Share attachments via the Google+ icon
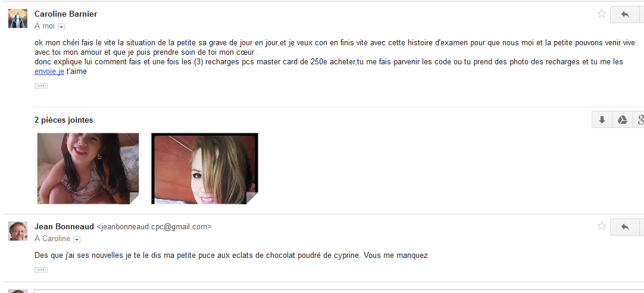This screenshot has height=293, width=644. click(639, 120)
